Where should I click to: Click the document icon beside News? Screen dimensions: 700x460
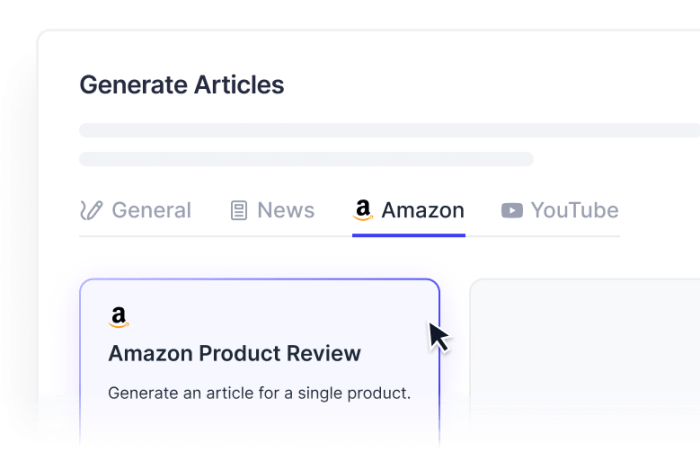239,211
